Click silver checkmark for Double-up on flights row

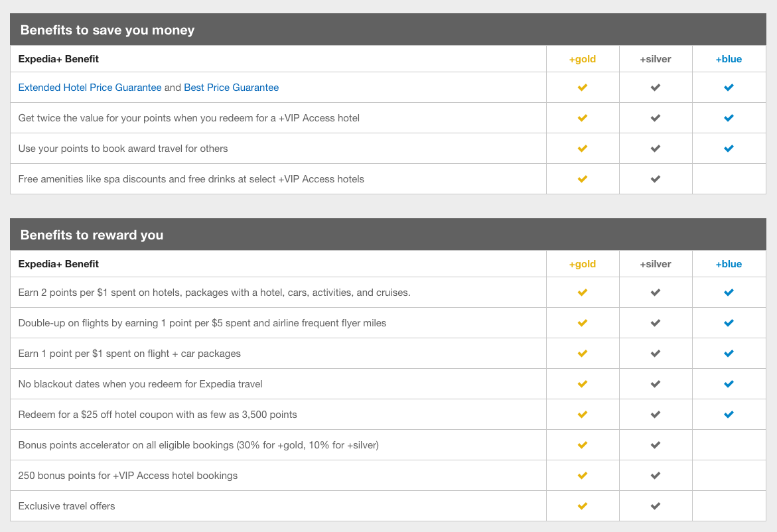click(x=656, y=323)
